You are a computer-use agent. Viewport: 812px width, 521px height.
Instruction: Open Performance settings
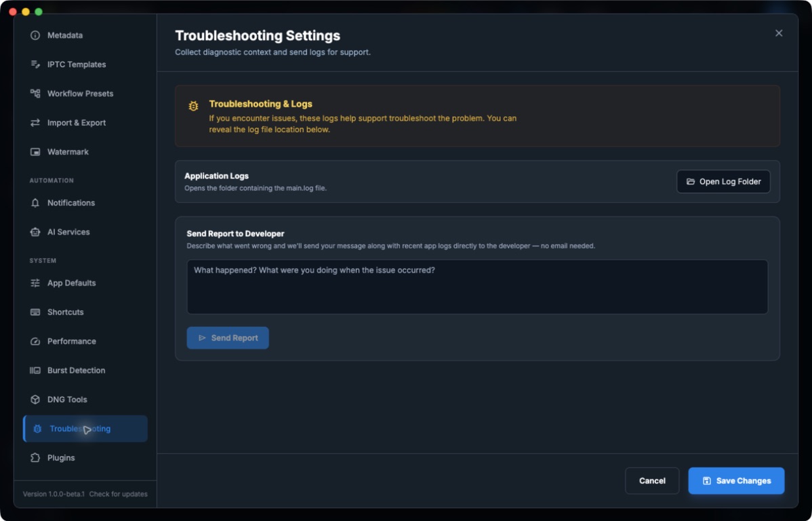[85, 341]
